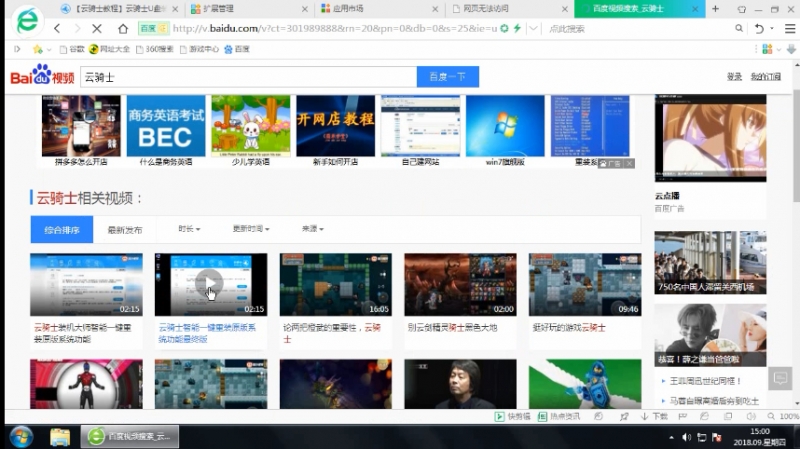Click the 登录 login link

tap(734, 77)
